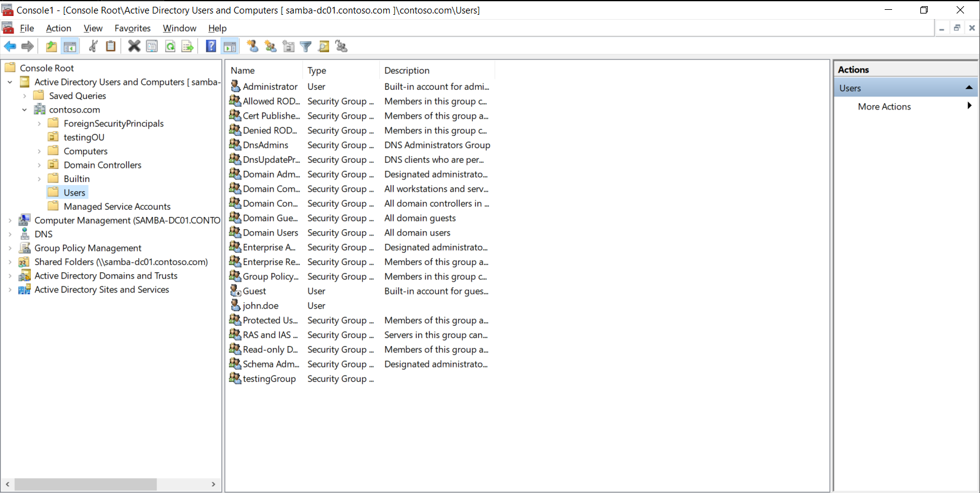Select Active Directory Domains and Trusts
This screenshot has width=980, height=493.
coord(106,275)
